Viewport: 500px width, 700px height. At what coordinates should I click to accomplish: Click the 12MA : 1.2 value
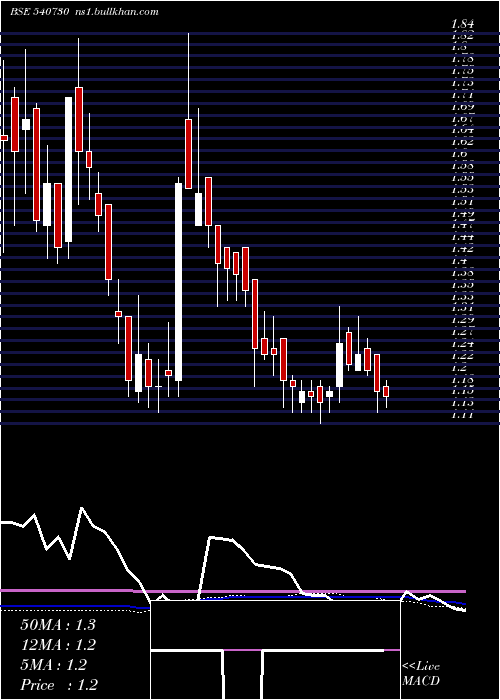click(x=58, y=645)
